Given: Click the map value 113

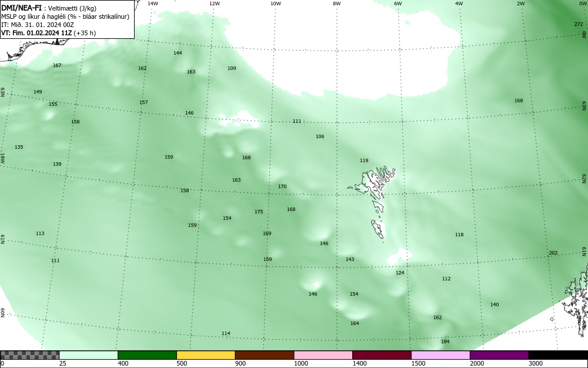Looking at the screenshot, I should (x=40, y=233).
